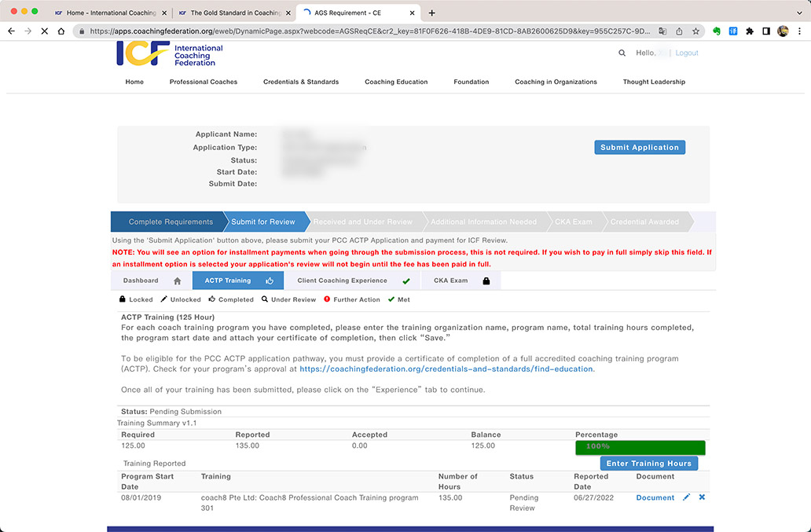Screen dimensions: 811x532
Task: Bookmark this page with the star icon
Action: 695,31
